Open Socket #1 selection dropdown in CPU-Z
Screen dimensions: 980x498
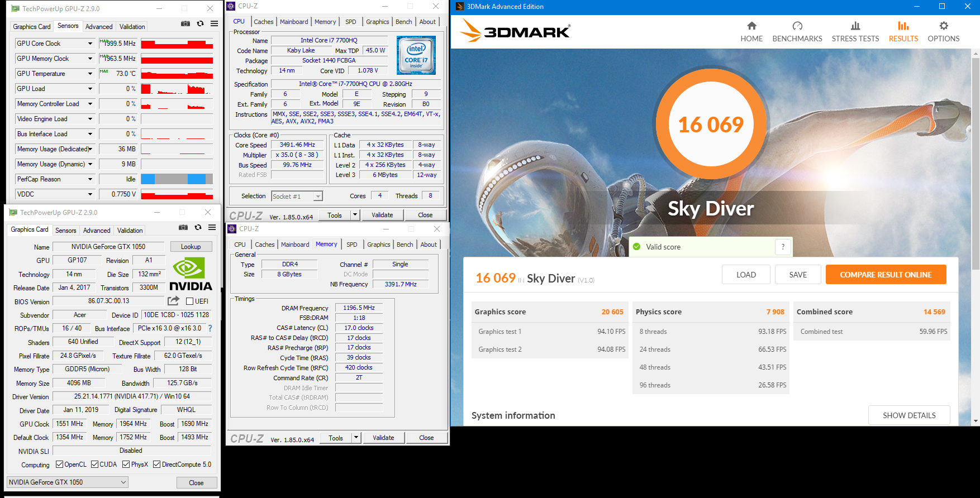click(297, 197)
